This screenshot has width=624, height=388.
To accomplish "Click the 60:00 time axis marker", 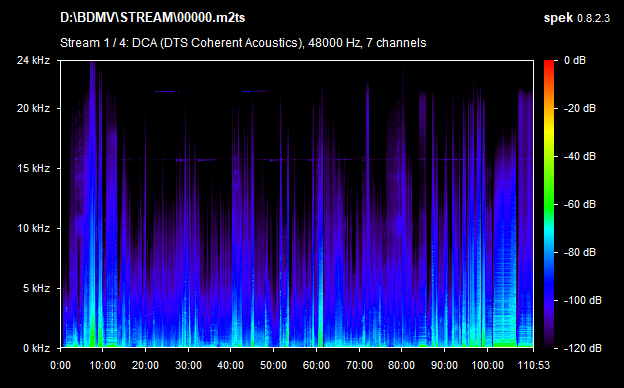I will coord(316,365).
